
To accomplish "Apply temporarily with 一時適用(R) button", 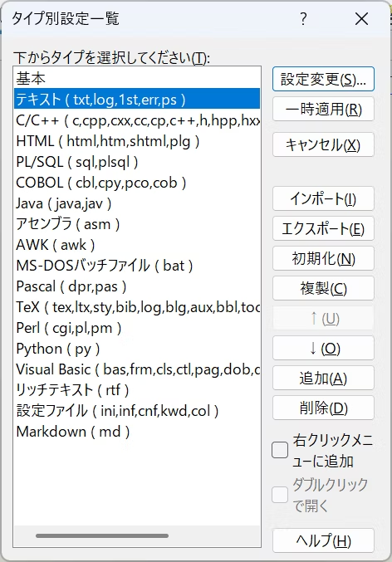I will pos(323,109).
